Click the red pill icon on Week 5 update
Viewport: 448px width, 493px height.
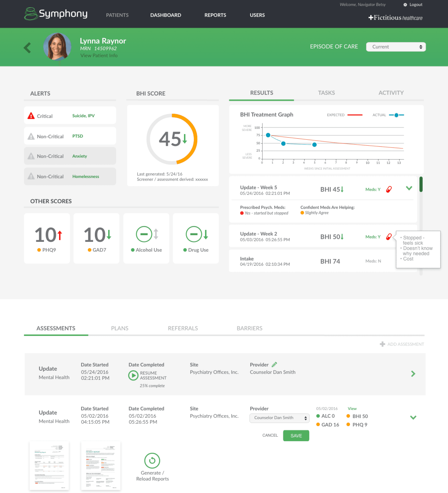(x=389, y=189)
